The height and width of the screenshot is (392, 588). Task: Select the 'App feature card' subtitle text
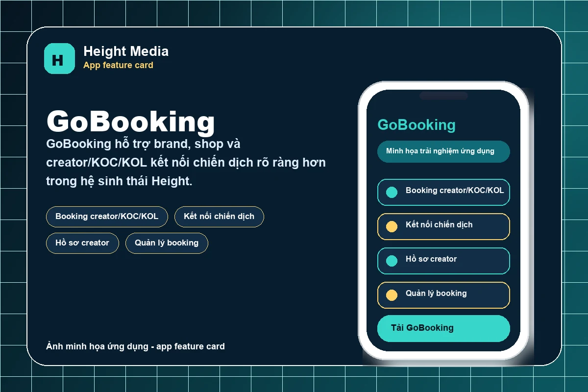point(118,65)
